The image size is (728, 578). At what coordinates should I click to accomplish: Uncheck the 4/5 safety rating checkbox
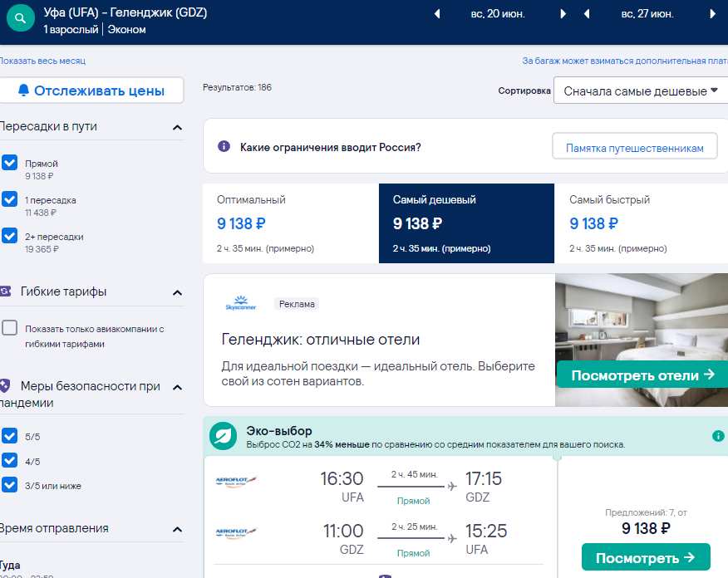point(10,460)
